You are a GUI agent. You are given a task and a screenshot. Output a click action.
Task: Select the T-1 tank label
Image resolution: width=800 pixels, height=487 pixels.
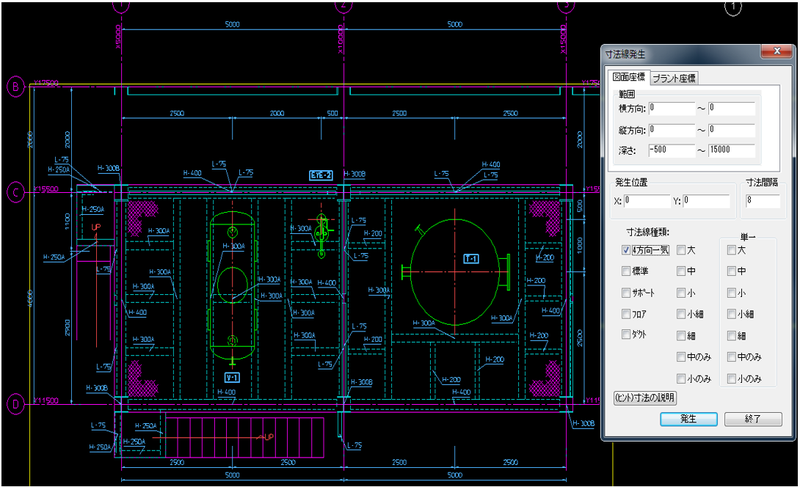click(x=469, y=258)
